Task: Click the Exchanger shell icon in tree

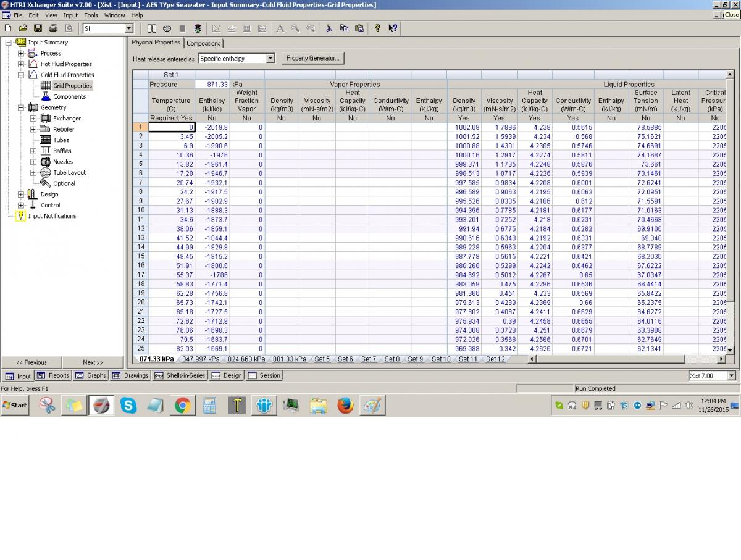Action: click(46, 118)
